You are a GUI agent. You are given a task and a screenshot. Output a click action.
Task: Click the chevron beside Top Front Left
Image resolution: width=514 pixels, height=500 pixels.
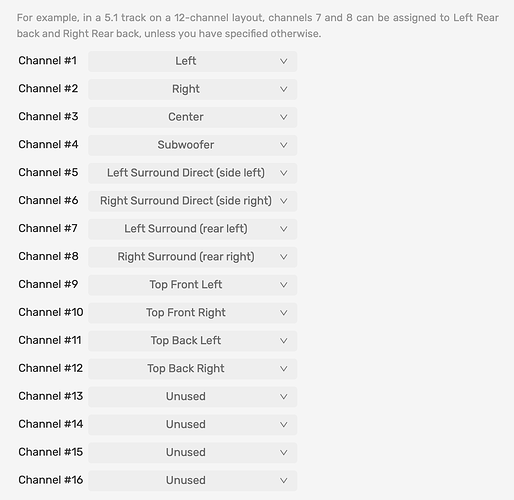284,285
